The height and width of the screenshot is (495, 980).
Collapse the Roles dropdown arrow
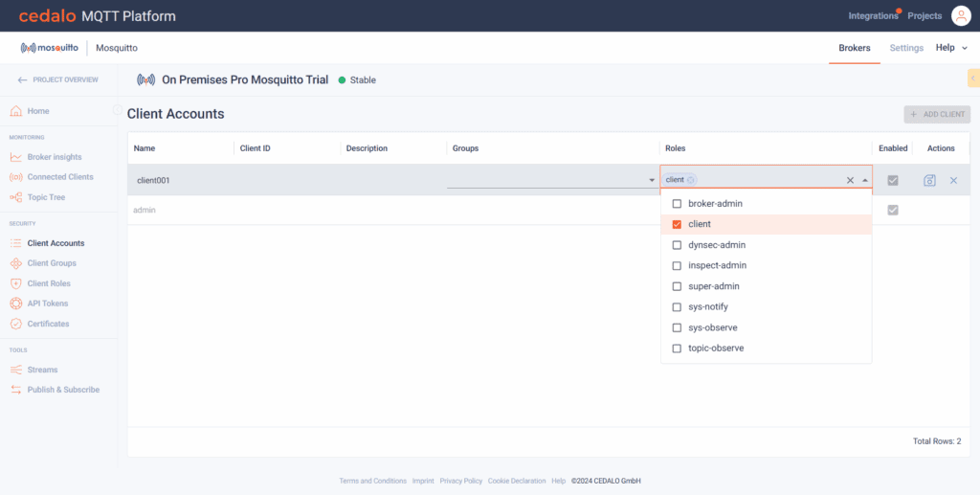[865, 180]
